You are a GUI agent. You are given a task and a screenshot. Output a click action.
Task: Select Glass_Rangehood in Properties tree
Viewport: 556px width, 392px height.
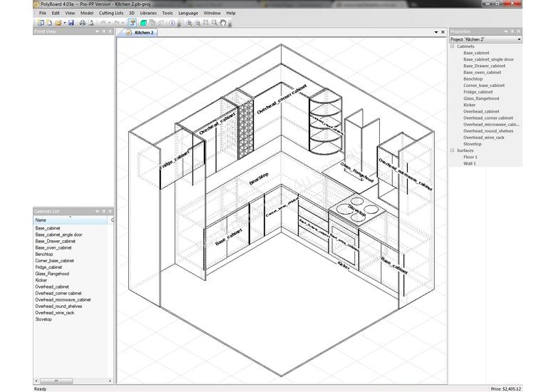point(481,98)
